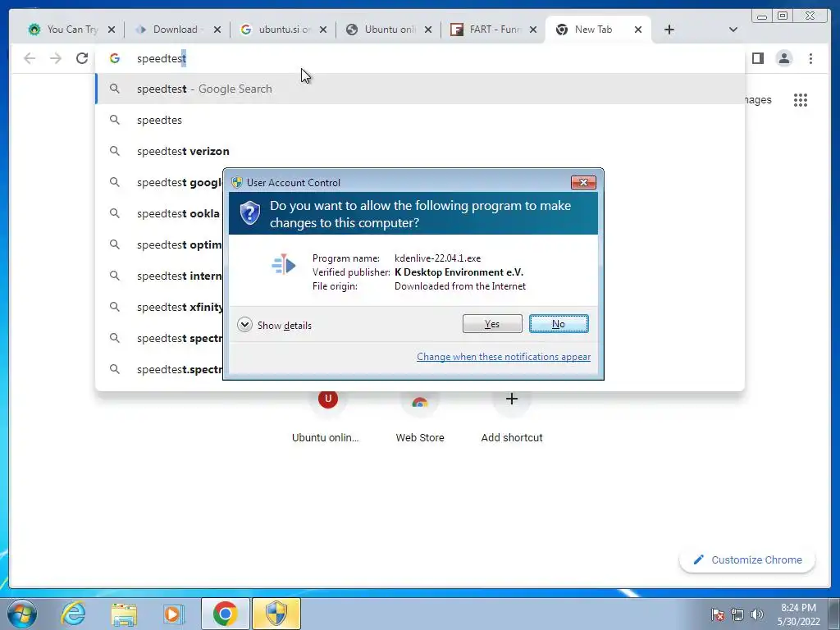Close the New Tab tab
This screenshot has width=840, height=630.
(x=638, y=30)
